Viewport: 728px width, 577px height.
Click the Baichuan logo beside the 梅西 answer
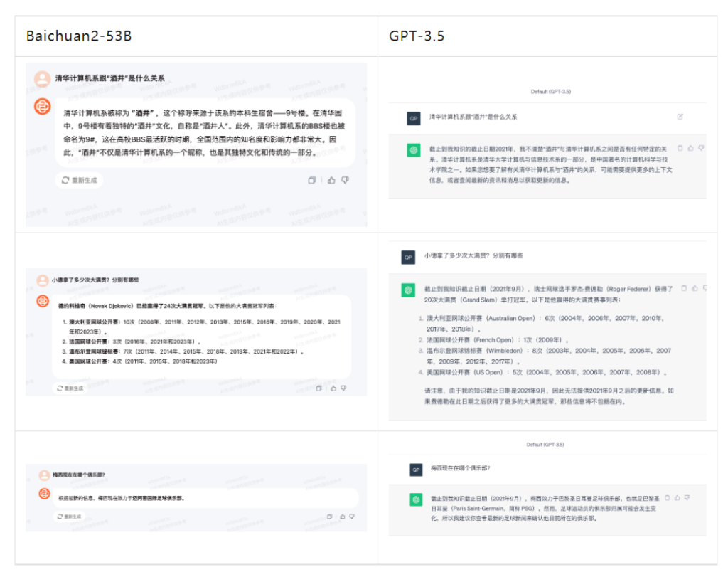(44, 493)
